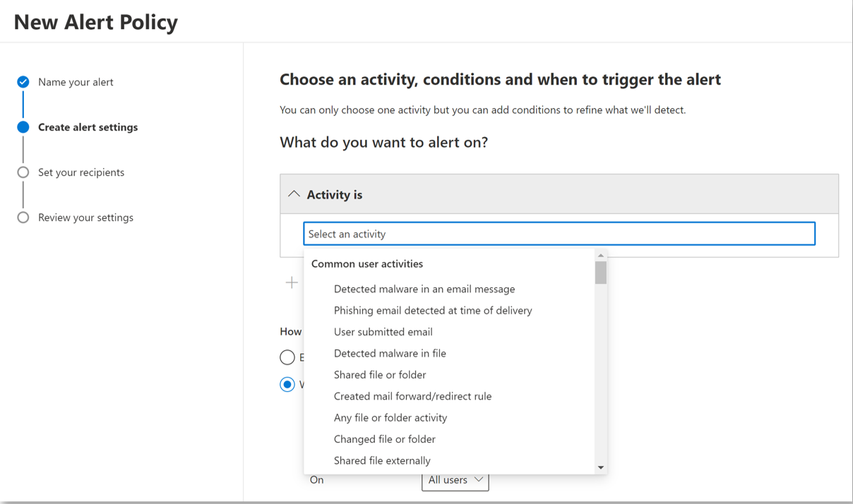The width and height of the screenshot is (853, 504).
Task: Click scrollbar down arrow in activity list
Action: 601,467
